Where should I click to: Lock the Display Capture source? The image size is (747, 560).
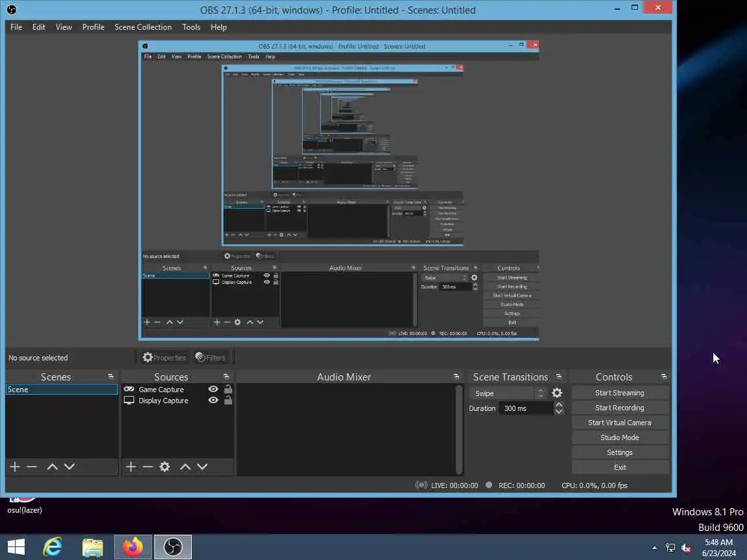(228, 401)
